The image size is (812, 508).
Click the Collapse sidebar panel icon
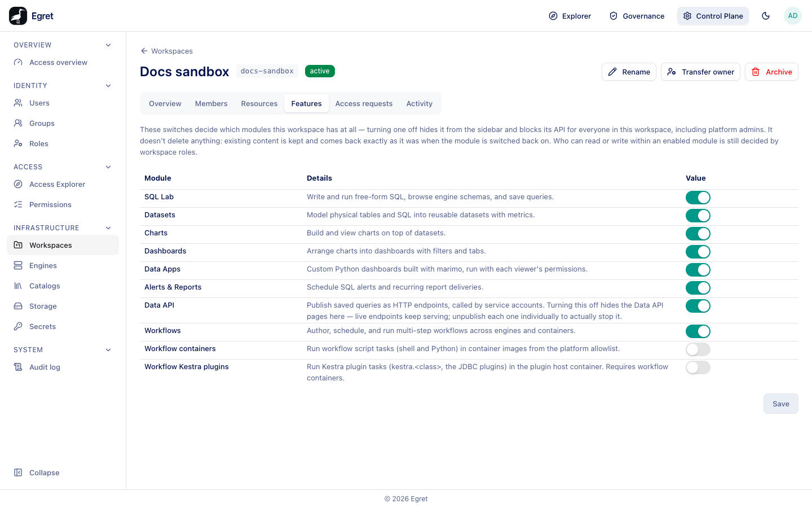(x=18, y=473)
